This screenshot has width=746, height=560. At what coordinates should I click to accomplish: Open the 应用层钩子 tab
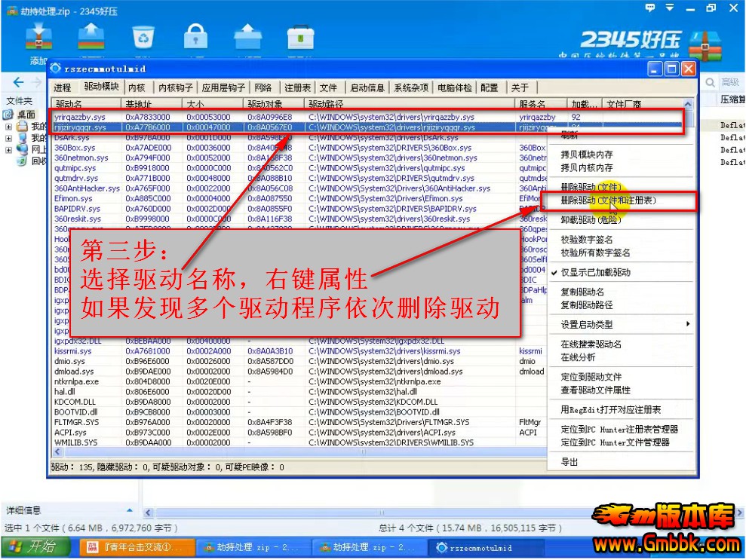point(223,87)
